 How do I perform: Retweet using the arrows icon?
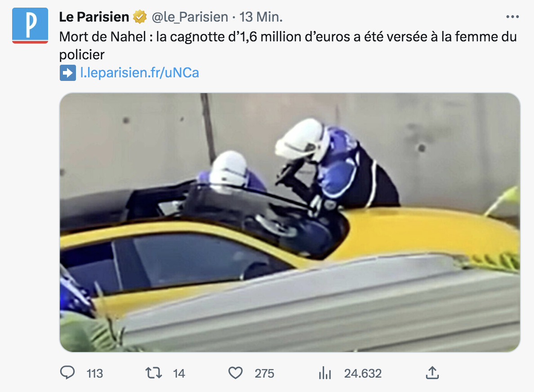154,373
